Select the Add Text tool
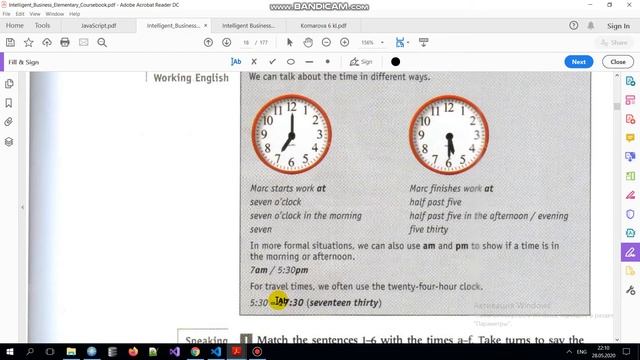The height and width of the screenshot is (360, 640). coord(236,62)
